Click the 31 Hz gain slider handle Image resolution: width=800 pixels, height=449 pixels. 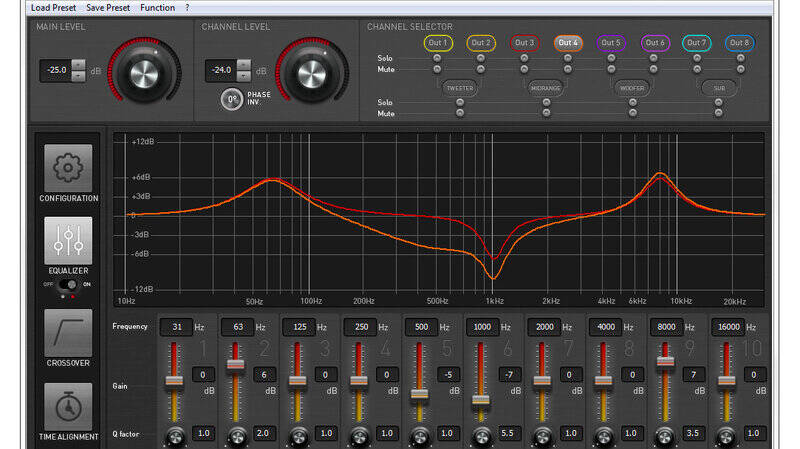pyautogui.click(x=174, y=381)
